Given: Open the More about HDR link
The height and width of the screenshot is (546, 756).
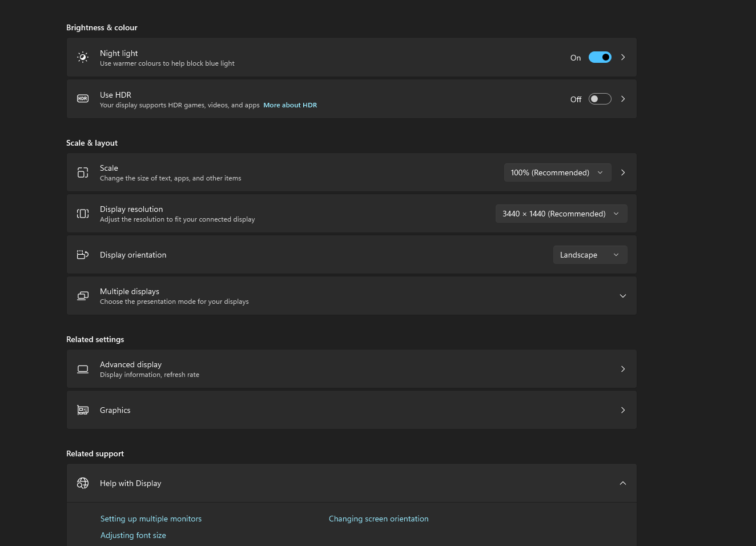Looking at the screenshot, I should [x=290, y=105].
